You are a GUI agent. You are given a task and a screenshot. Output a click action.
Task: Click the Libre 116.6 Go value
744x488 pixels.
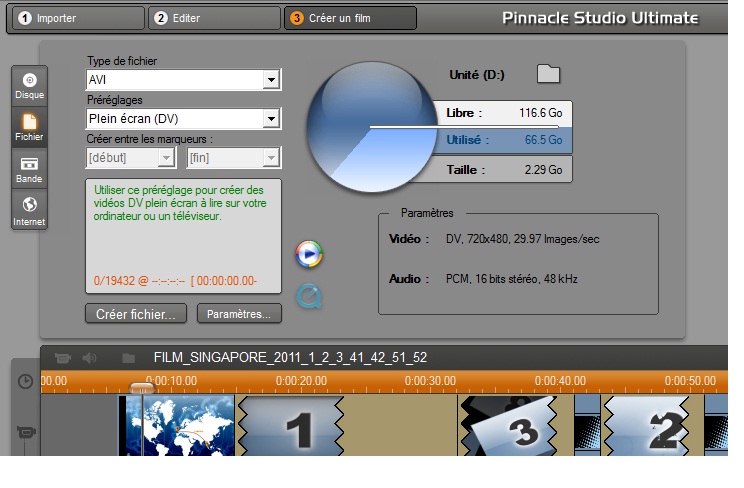tap(540, 113)
